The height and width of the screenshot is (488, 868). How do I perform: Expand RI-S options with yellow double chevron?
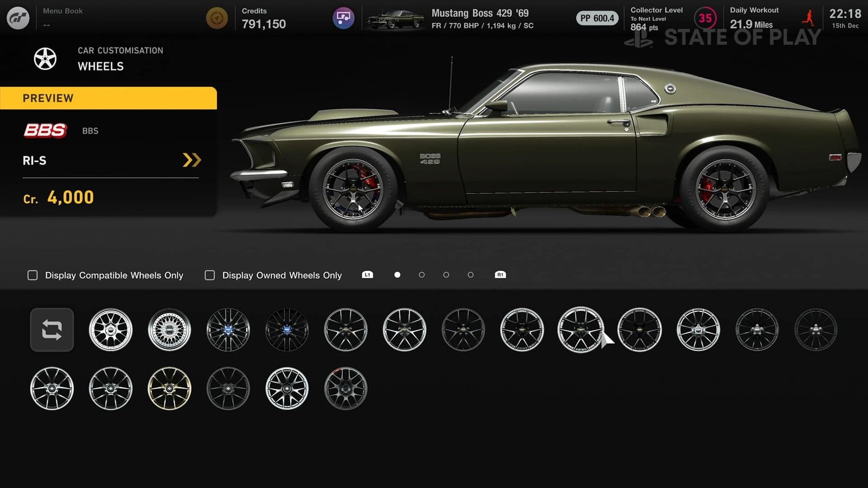coord(192,160)
